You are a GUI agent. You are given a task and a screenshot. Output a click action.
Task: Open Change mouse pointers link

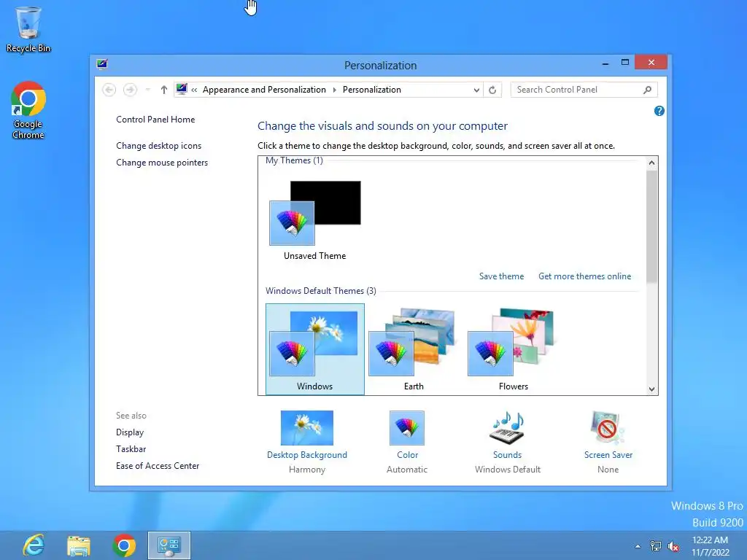pos(162,163)
